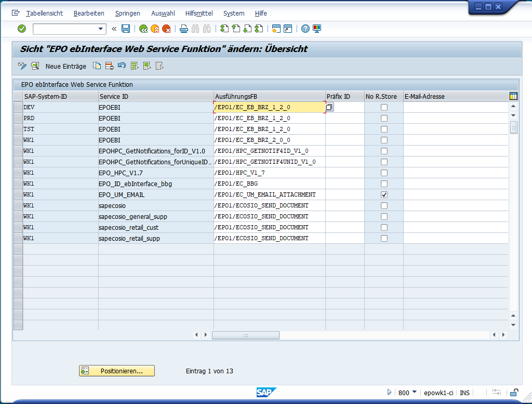Toggle No R.Store for EPO_ID_ebInterface_bbg row
The image size is (532, 404).
point(384,184)
